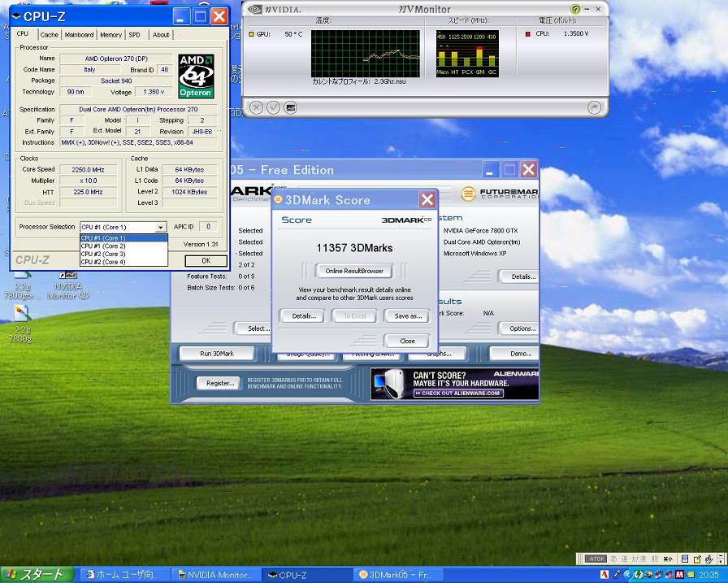Click round checkmark apply button in nVMonitor
This screenshot has height=583, width=728.
pyautogui.click(x=274, y=108)
